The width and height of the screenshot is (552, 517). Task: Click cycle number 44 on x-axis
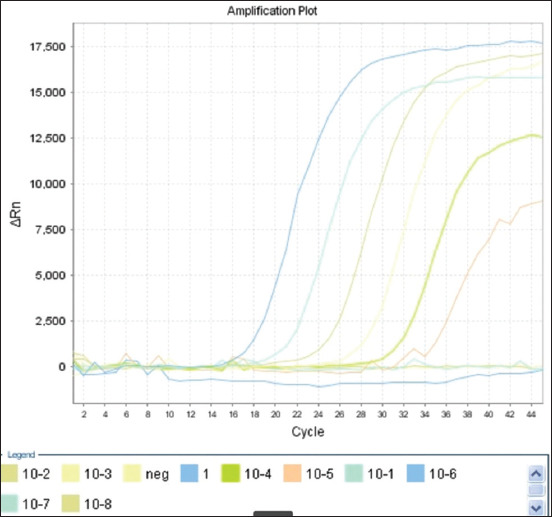pyautogui.click(x=531, y=414)
